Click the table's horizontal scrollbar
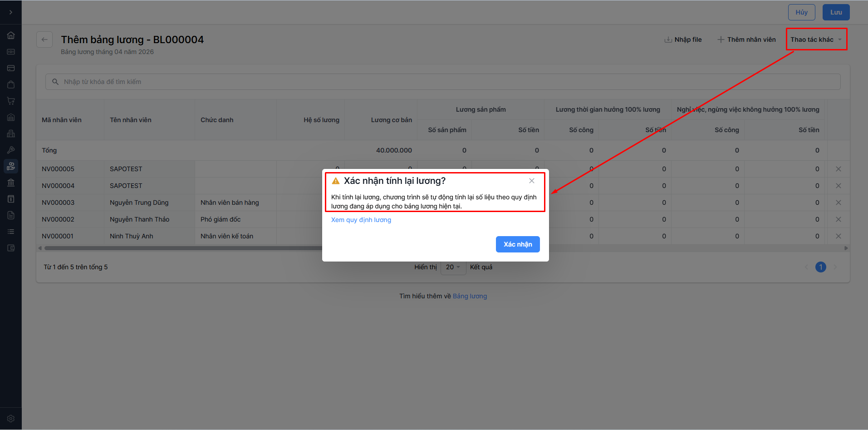868x430 pixels. point(181,248)
